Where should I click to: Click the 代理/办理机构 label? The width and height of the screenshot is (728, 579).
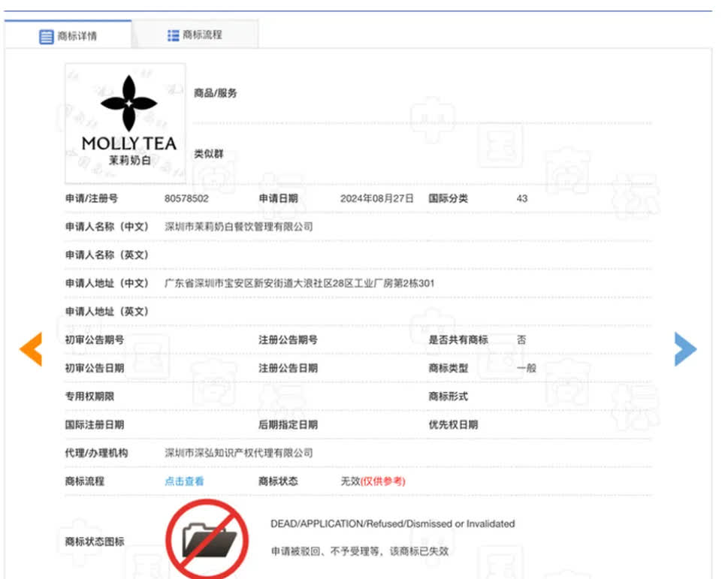pyautogui.click(x=97, y=453)
